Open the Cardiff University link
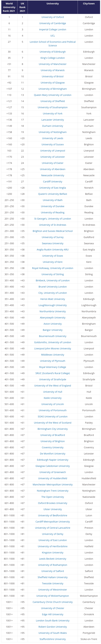Image resolution: width=101 pixels, height=644 pixels. [53, 181]
